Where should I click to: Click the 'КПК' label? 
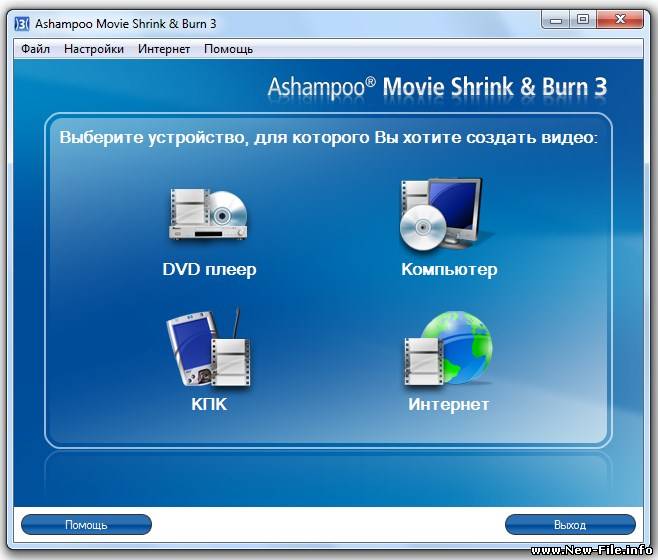pyautogui.click(x=209, y=404)
